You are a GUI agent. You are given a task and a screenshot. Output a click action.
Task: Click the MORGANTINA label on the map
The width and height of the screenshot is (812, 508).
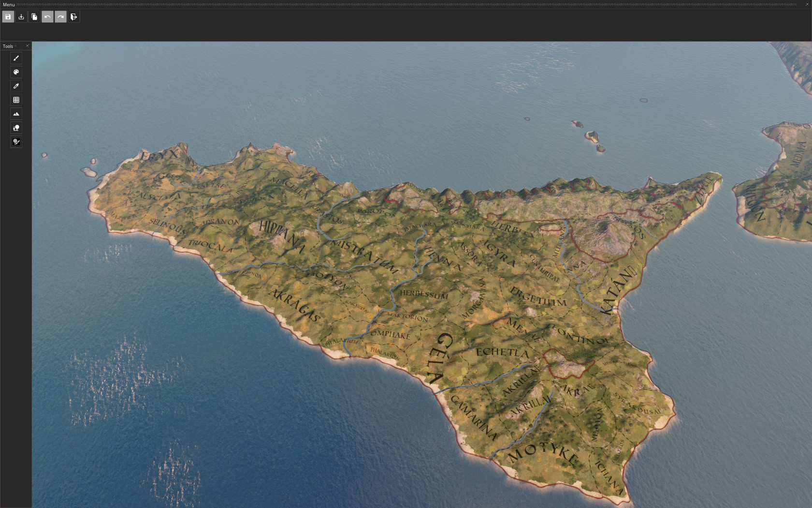click(473, 299)
